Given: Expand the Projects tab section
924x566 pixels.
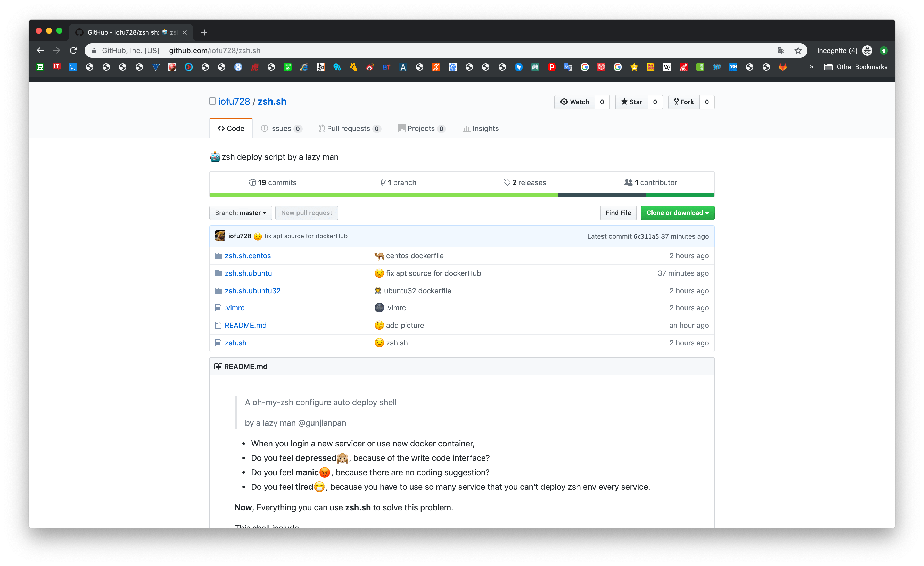Looking at the screenshot, I should pos(420,128).
